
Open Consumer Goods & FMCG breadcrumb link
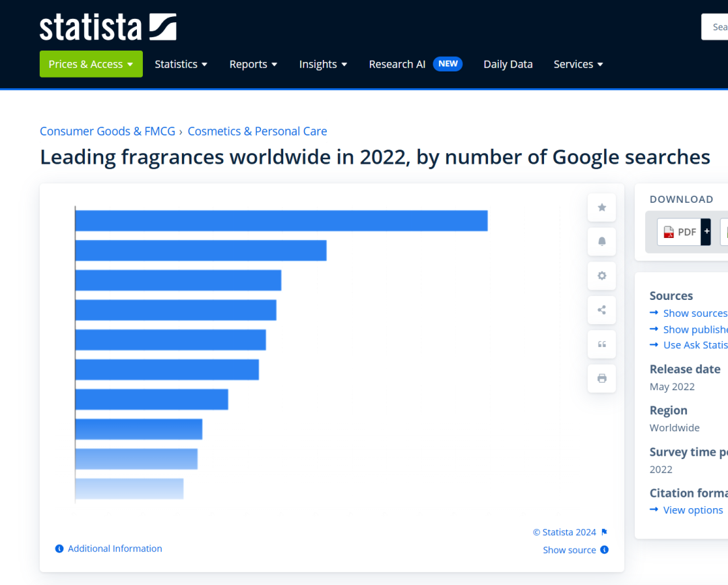tap(107, 131)
